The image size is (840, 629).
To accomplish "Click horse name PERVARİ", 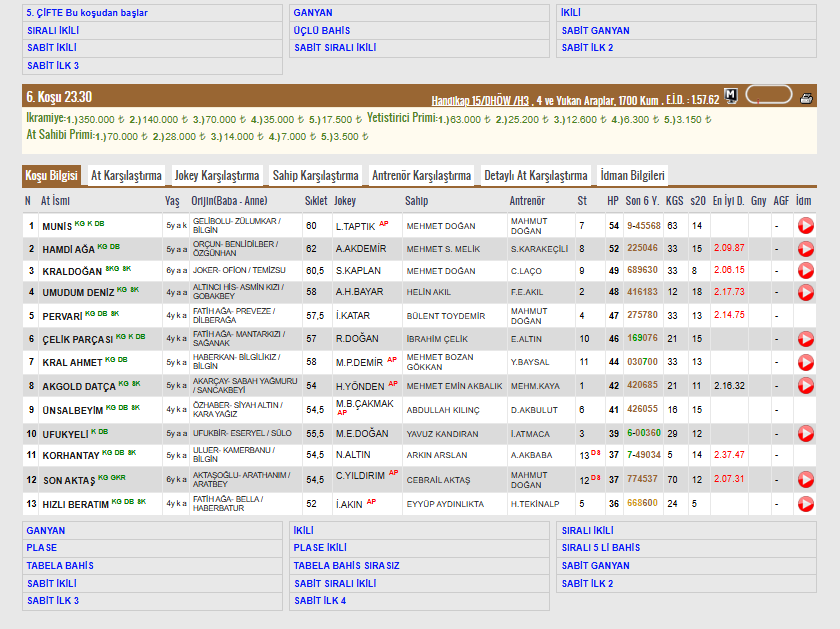I will [x=62, y=317].
